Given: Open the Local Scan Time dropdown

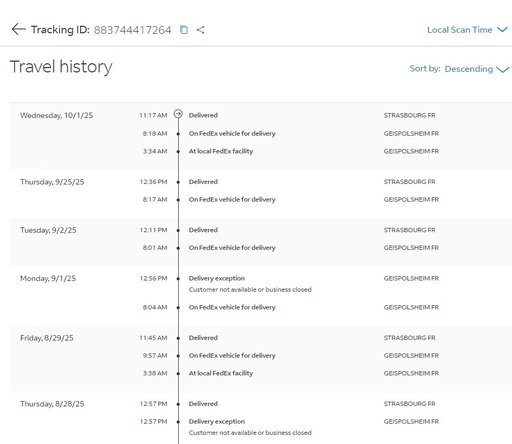Looking at the screenshot, I should tap(467, 30).
